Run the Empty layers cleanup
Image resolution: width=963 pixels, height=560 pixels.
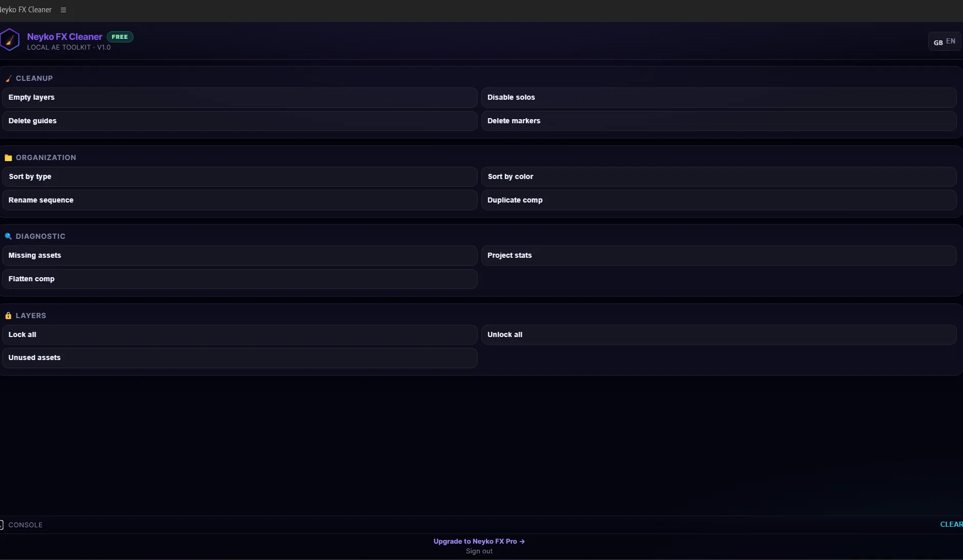click(x=240, y=97)
